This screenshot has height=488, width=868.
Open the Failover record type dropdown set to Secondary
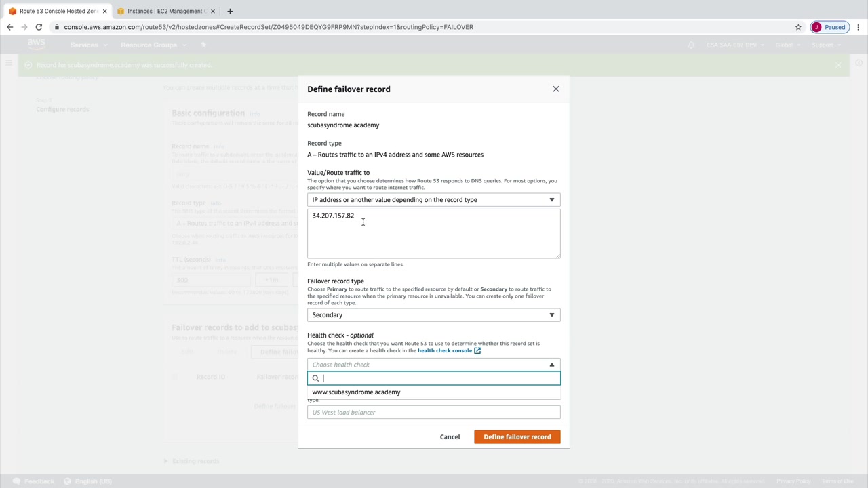click(434, 315)
